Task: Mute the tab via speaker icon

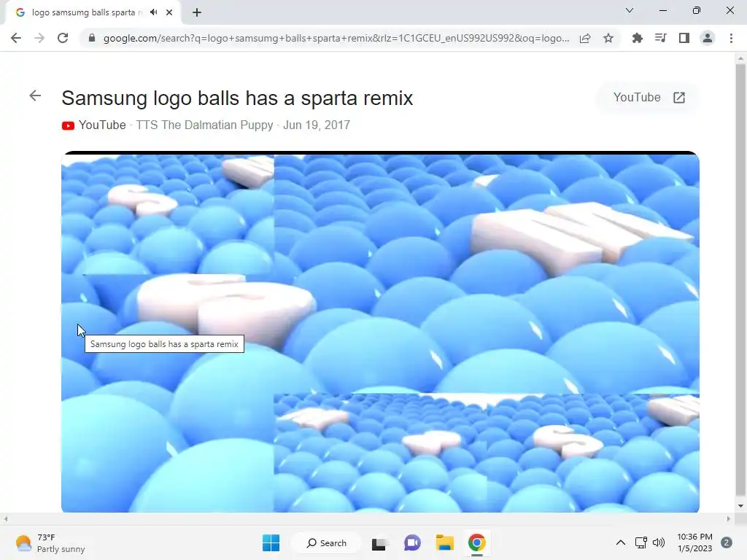Action: click(x=153, y=12)
